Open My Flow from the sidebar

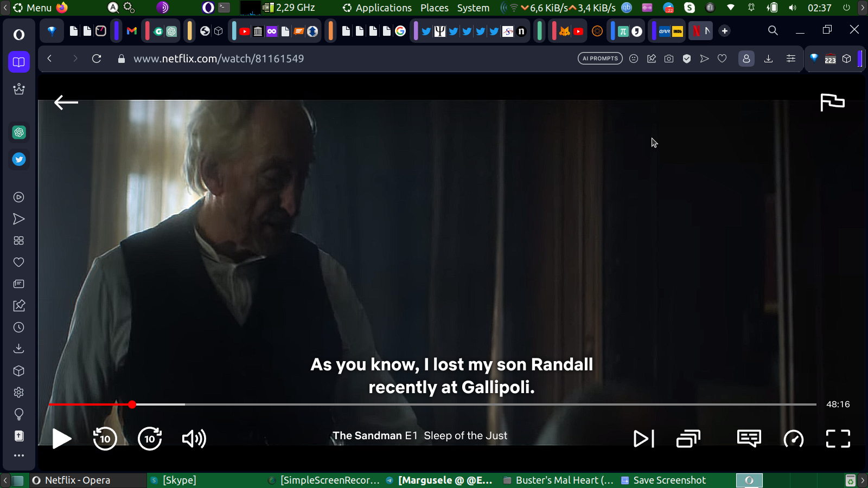tap(19, 219)
